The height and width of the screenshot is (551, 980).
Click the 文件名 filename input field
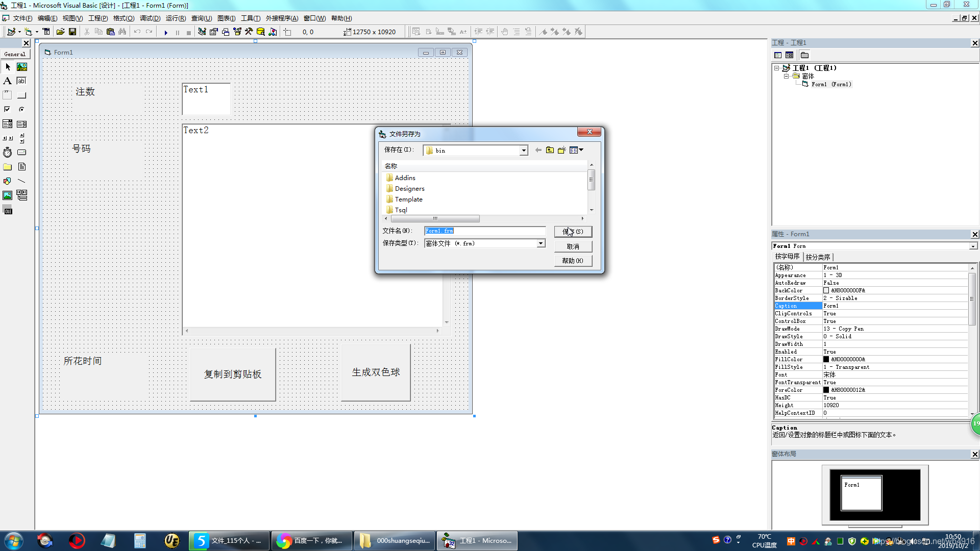tap(485, 231)
